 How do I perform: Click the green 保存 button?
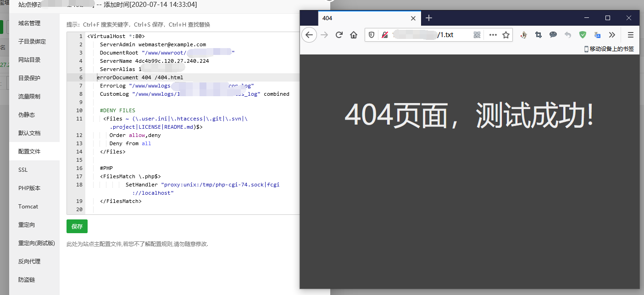click(x=77, y=226)
